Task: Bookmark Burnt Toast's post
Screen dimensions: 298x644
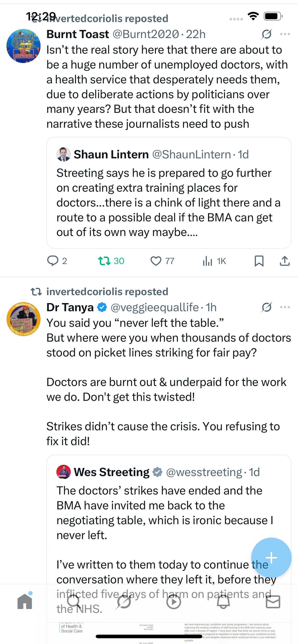Action: pyautogui.click(x=259, y=261)
